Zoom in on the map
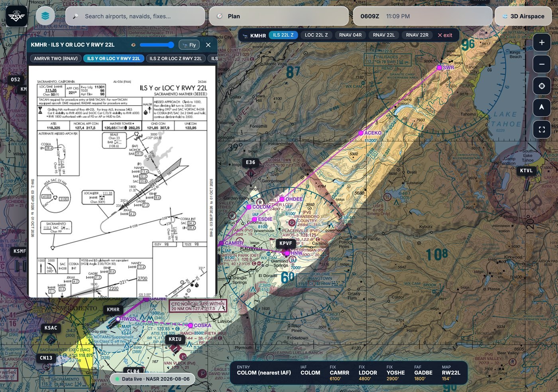The width and height of the screenshot is (558, 392). 542,42
